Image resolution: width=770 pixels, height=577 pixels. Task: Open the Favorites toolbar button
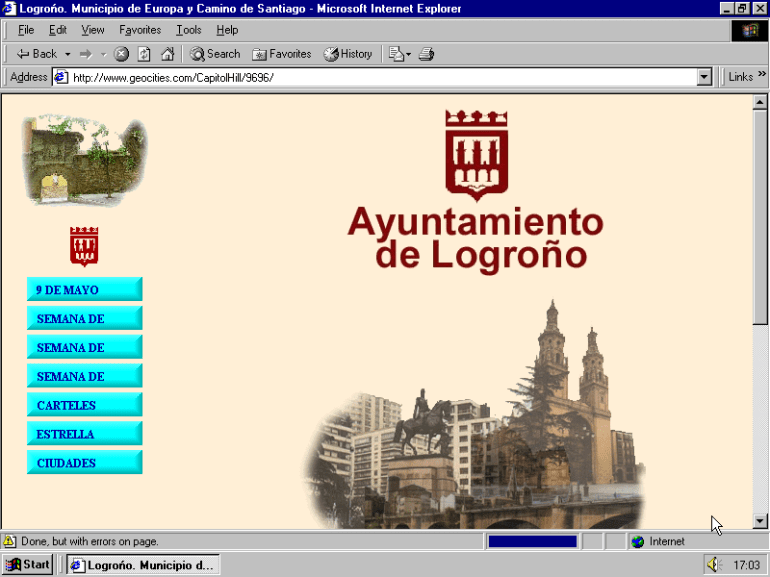point(281,54)
